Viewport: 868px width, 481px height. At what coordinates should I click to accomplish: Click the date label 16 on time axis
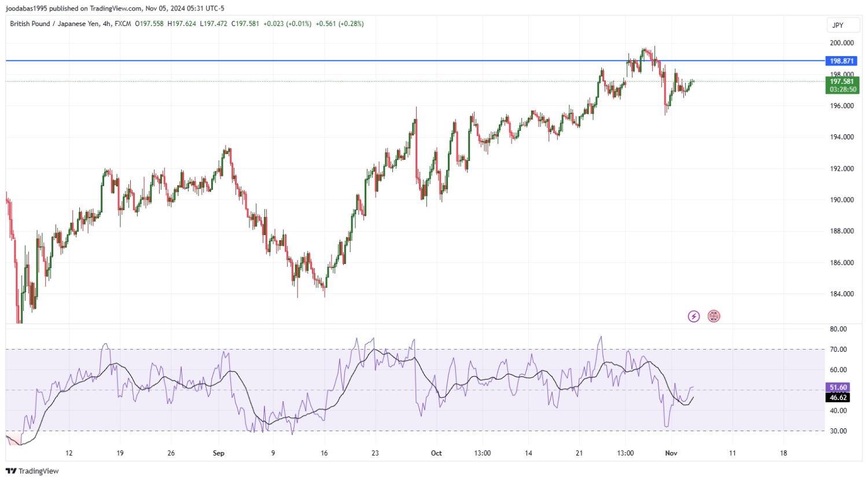click(324, 453)
